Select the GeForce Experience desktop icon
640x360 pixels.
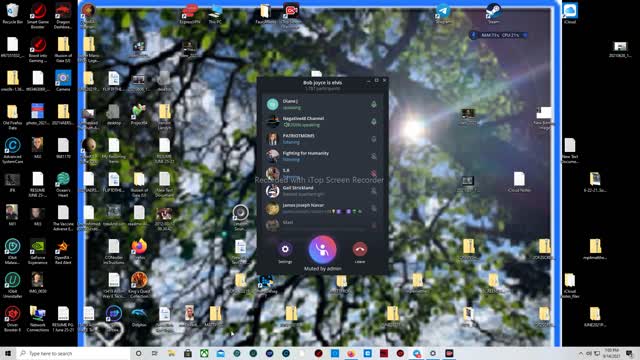[38, 252]
